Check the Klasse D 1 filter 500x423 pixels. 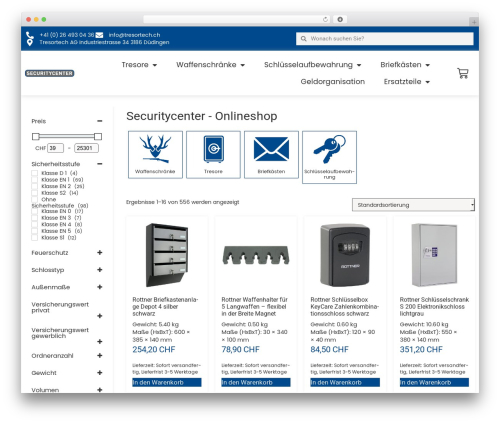pos(34,173)
